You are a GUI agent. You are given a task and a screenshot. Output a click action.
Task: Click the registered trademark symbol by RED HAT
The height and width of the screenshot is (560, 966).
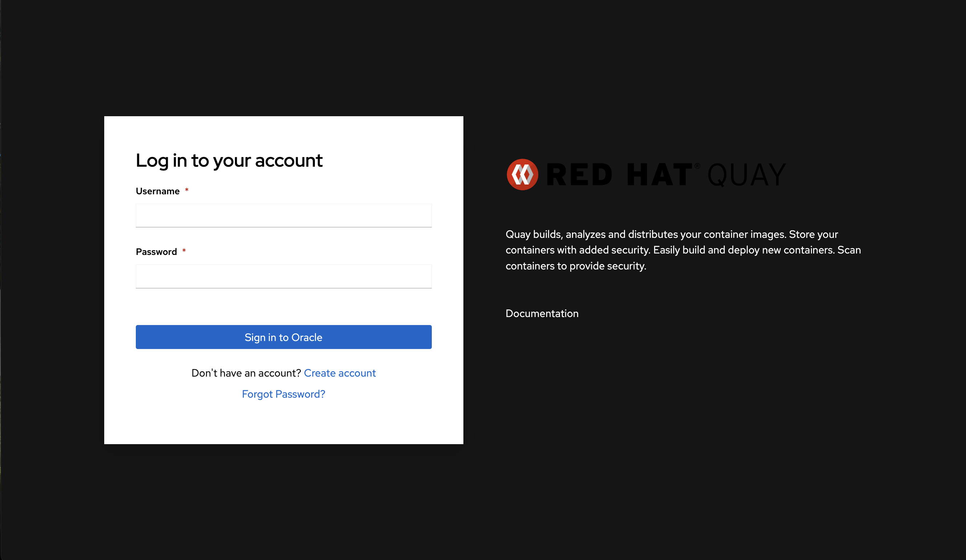(x=697, y=166)
